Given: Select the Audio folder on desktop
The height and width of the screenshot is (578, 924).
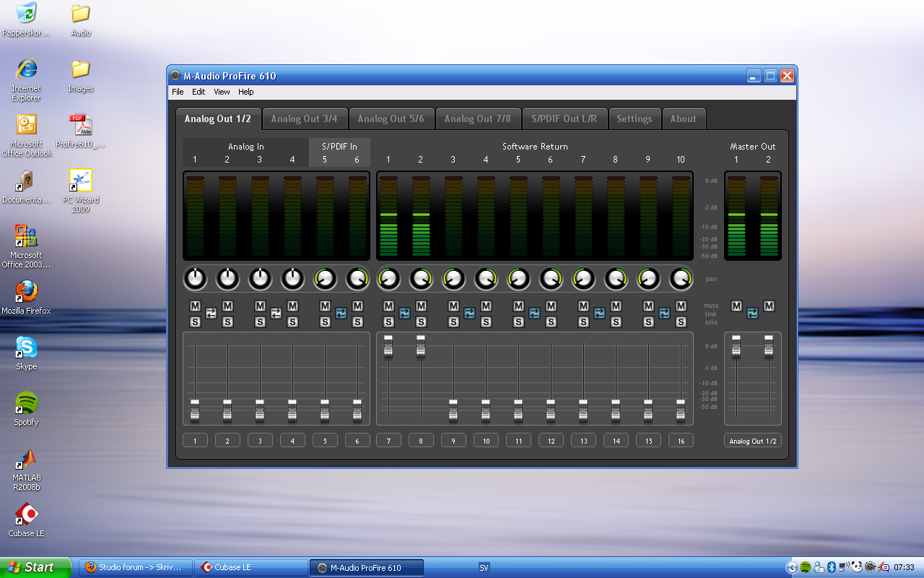Looking at the screenshot, I should tap(81, 19).
